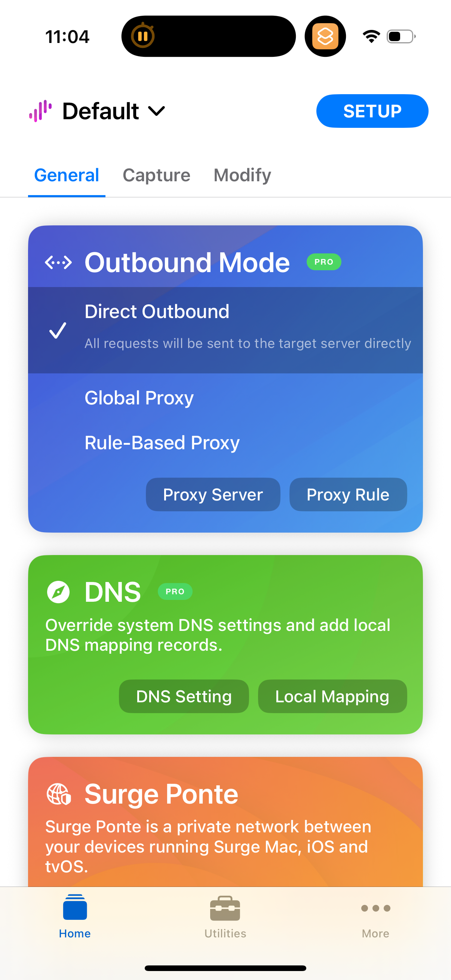Tap the DNS heading text
The image size is (451, 980).
tap(113, 592)
